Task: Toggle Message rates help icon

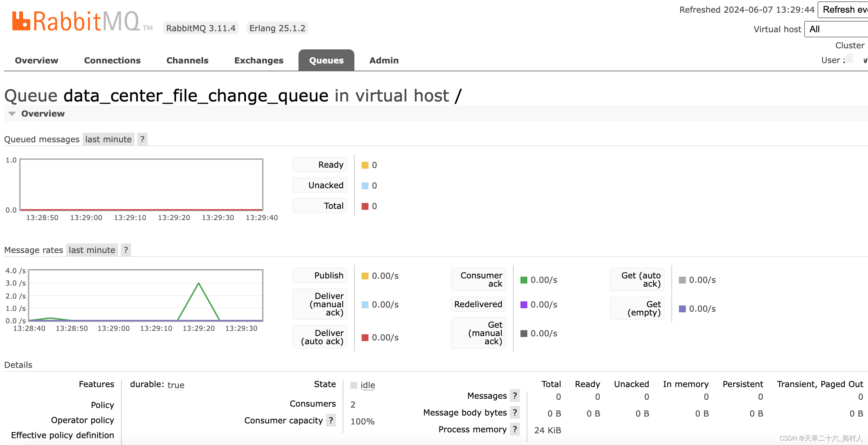Action: coord(126,250)
